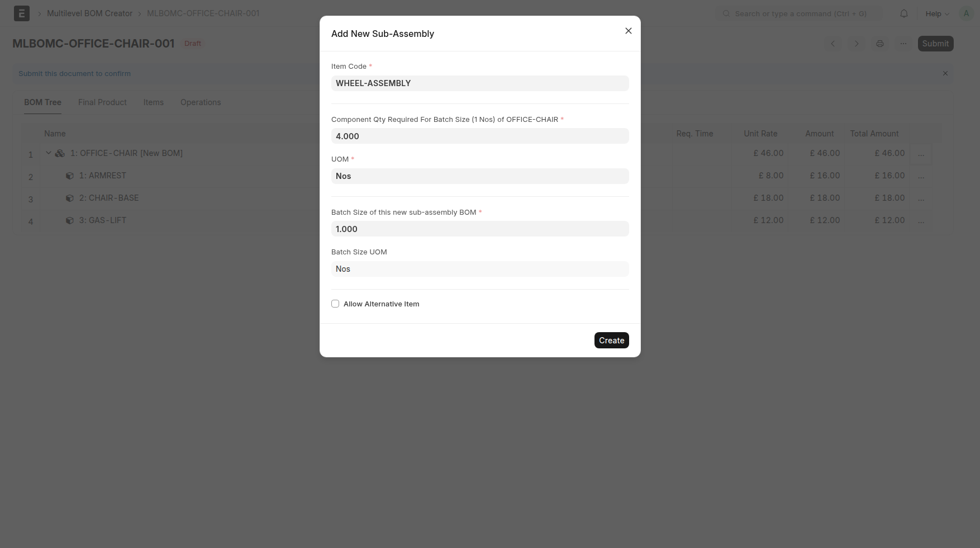This screenshot has width=980, height=548.
Task: Click the notification bell icon
Action: pos(903,13)
